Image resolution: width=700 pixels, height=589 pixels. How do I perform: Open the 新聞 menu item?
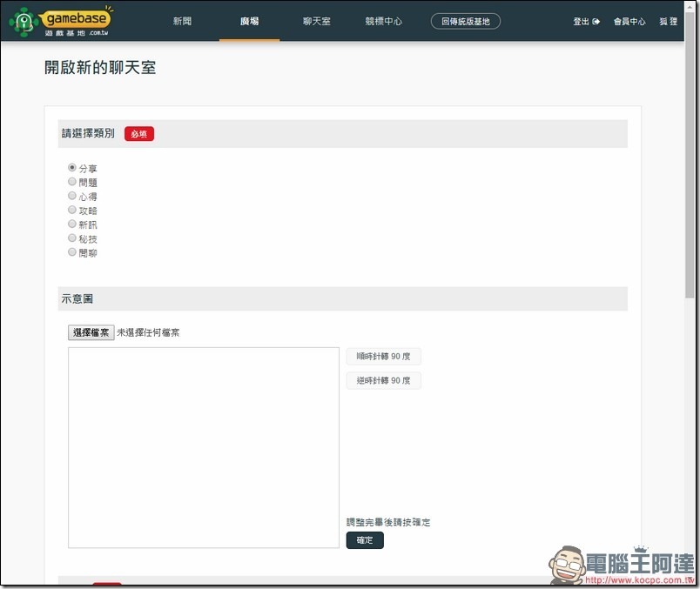click(182, 21)
